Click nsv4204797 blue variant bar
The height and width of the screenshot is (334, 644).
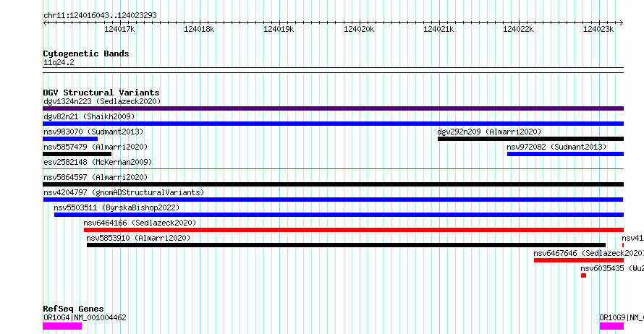(333, 200)
